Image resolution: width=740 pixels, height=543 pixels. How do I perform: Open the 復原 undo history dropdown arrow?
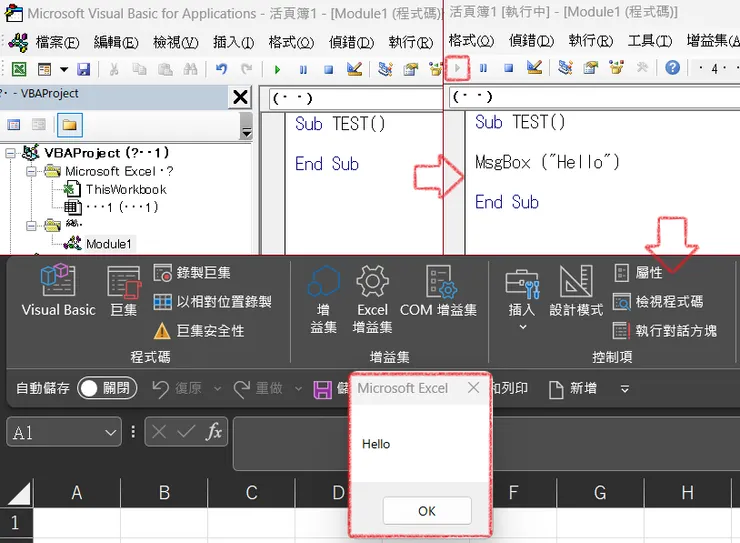pyautogui.click(x=218, y=389)
